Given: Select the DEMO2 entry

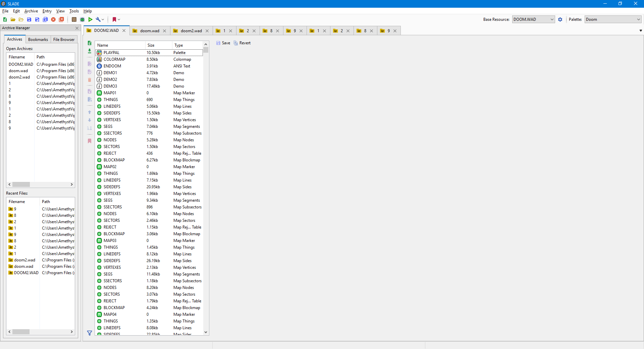Looking at the screenshot, I should (149, 80).
